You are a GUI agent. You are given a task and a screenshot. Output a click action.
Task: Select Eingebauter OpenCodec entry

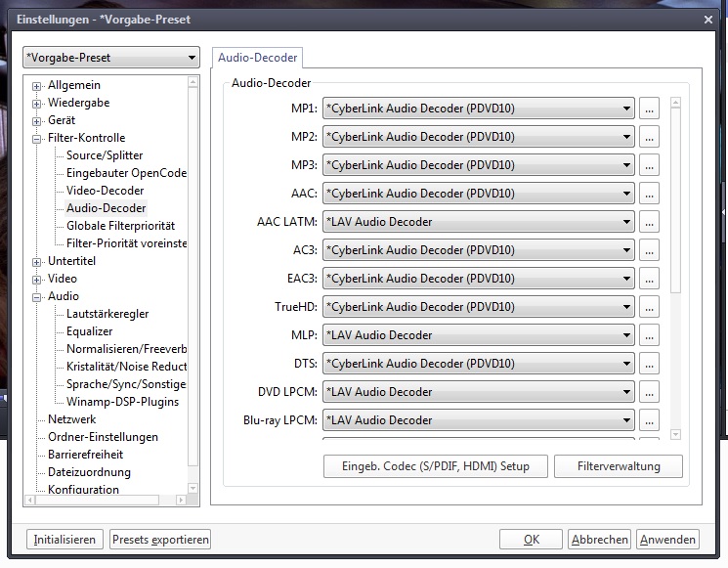click(x=126, y=173)
